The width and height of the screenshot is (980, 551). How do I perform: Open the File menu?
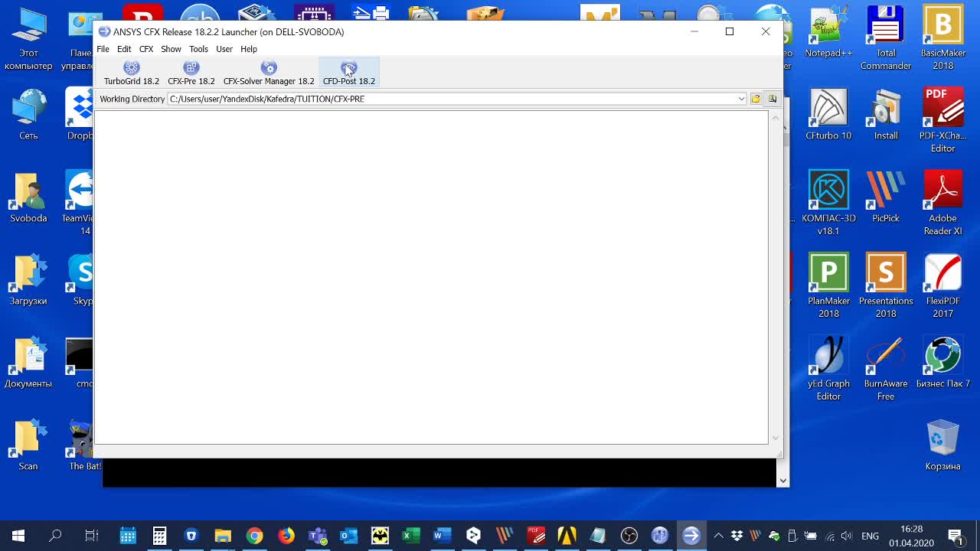103,49
